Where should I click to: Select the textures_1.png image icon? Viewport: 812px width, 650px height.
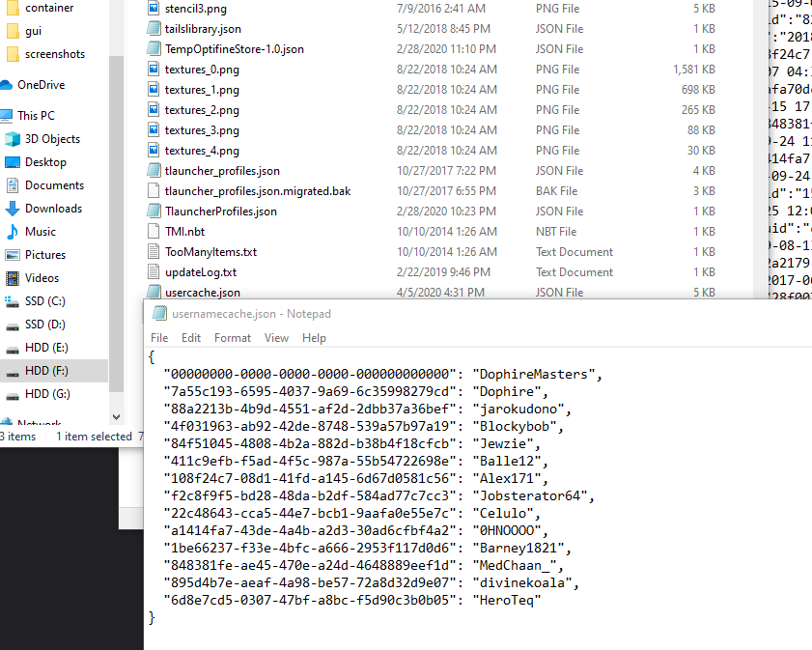point(154,89)
